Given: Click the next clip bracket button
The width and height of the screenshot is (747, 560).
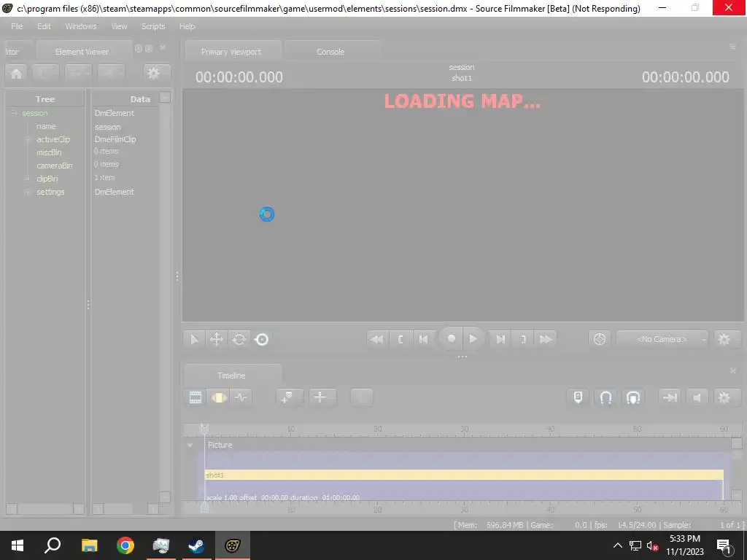Looking at the screenshot, I should [x=523, y=339].
